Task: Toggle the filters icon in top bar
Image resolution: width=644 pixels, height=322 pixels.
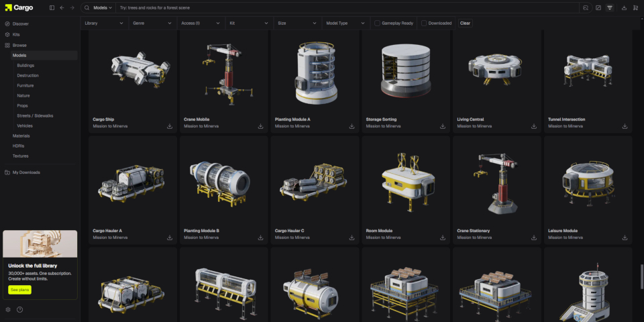Action: tap(610, 8)
